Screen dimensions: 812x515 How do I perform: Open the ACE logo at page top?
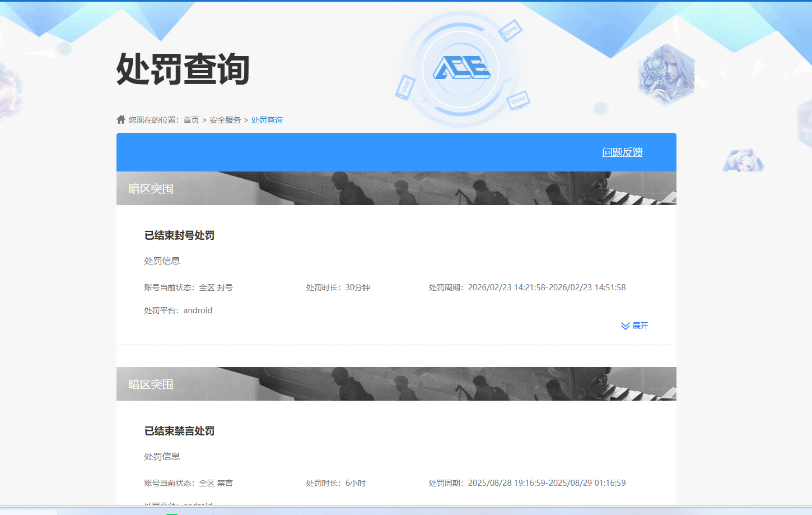[x=460, y=68]
